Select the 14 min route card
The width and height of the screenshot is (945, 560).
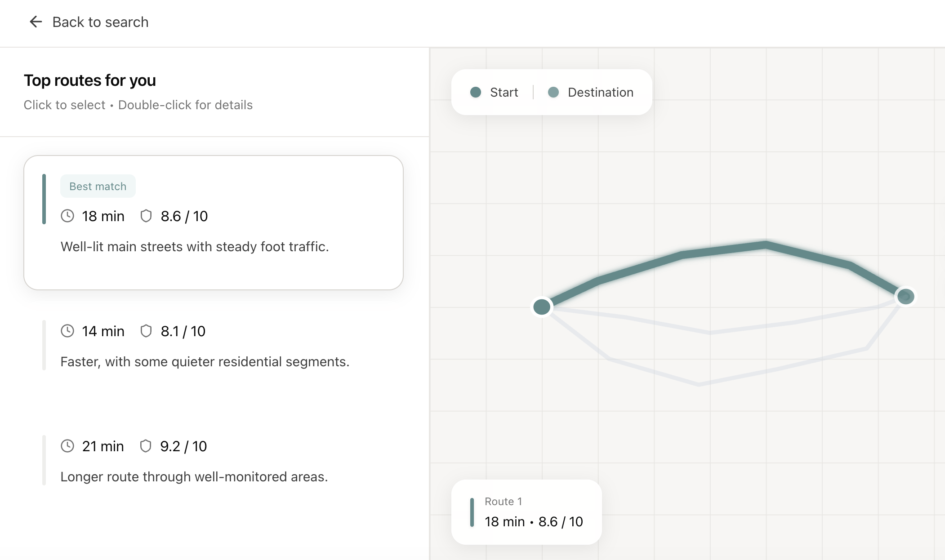(214, 345)
